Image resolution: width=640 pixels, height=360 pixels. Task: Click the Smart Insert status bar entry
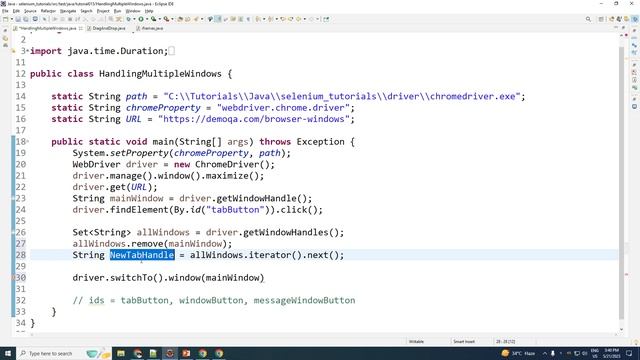coord(464,341)
